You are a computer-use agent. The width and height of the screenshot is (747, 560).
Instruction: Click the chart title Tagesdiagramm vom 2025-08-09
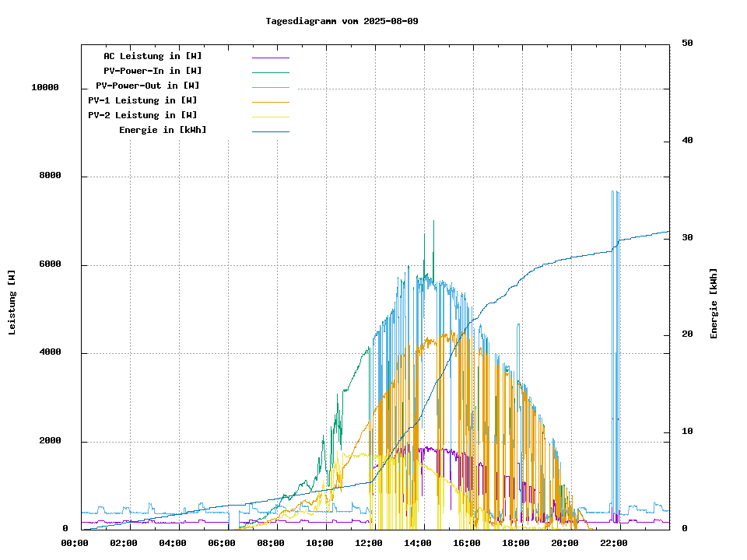pyautogui.click(x=342, y=21)
